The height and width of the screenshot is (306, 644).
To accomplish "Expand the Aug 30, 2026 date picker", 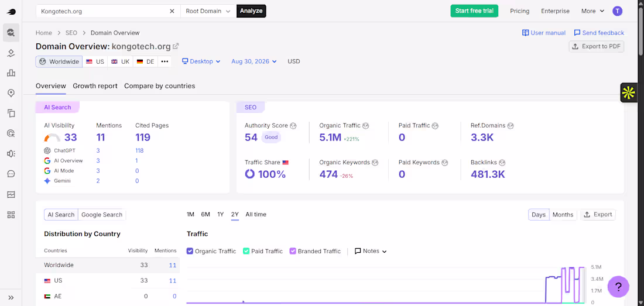I will 254,61.
